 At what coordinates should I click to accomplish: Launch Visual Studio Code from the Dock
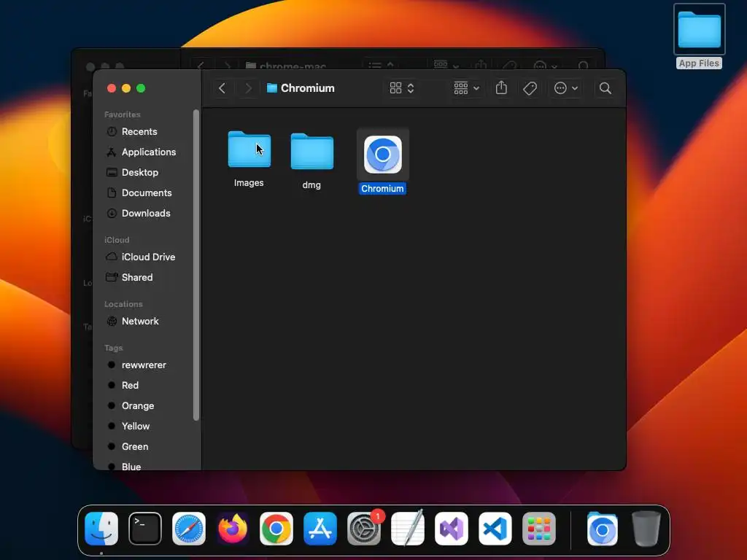pyautogui.click(x=495, y=529)
